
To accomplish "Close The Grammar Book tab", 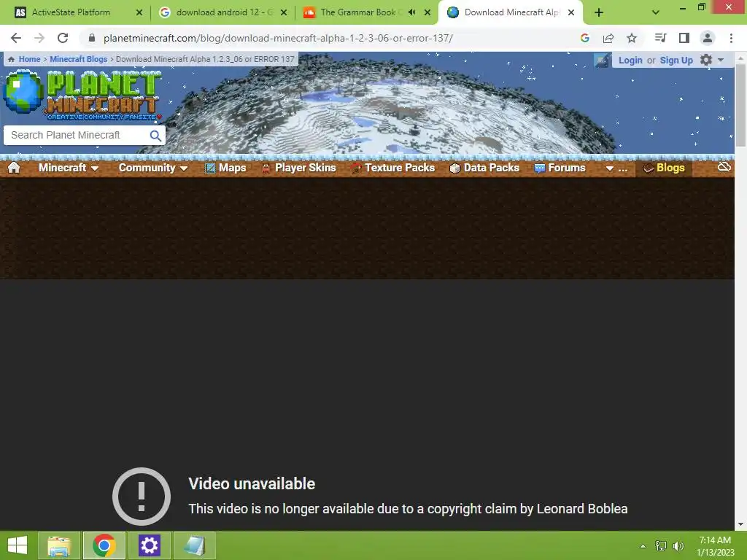I will 427,12.
